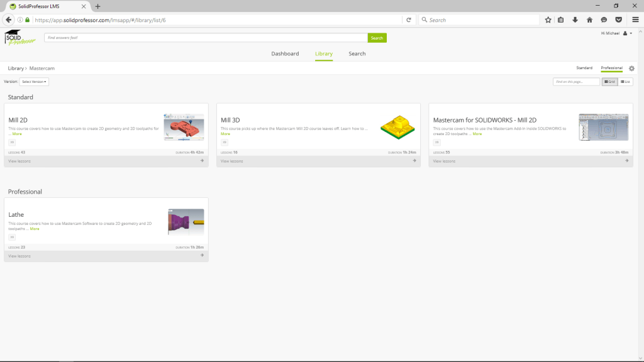Go to the Search tab
Image resolution: width=644 pixels, height=362 pixels.
pos(357,54)
